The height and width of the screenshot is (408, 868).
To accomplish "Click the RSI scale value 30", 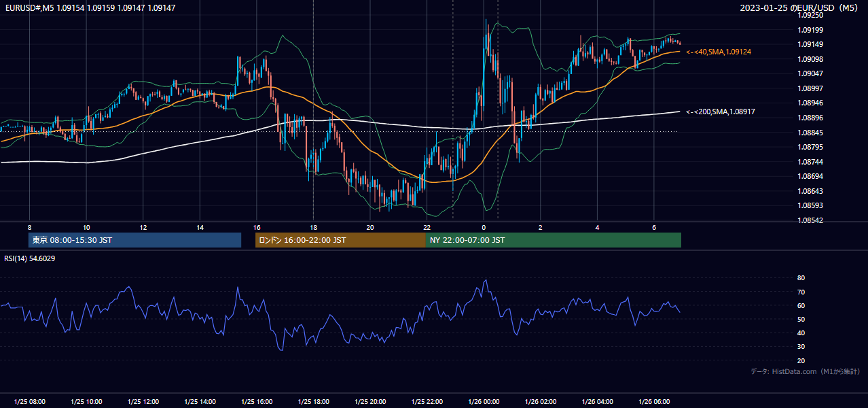I will (801, 347).
